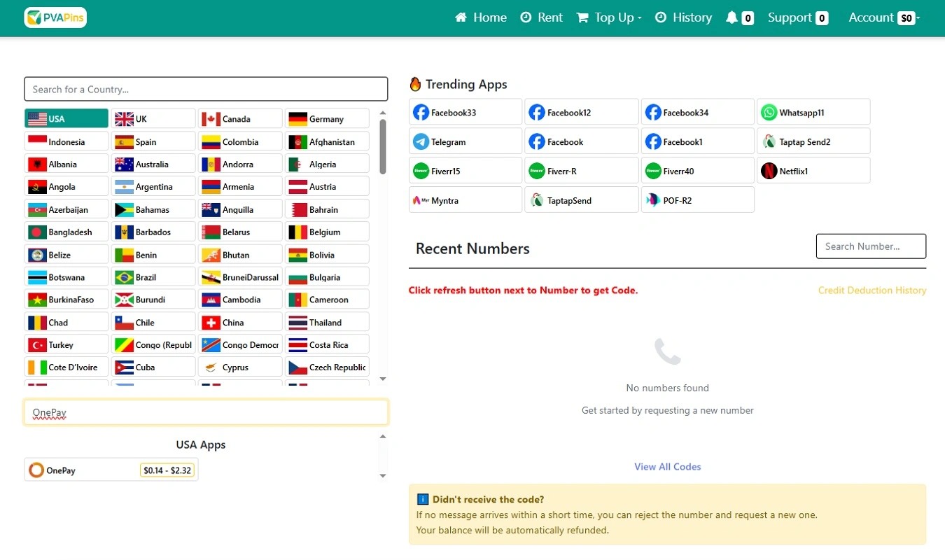This screenshot has width=945, height=560.
Task: Pick the Taptap Send2 app
Action: pos(814,141)
